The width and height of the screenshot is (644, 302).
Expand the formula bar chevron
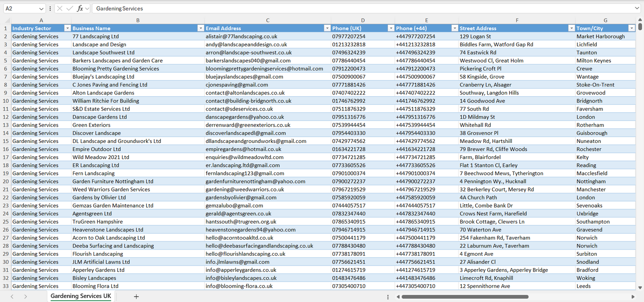tap(637, 8)
